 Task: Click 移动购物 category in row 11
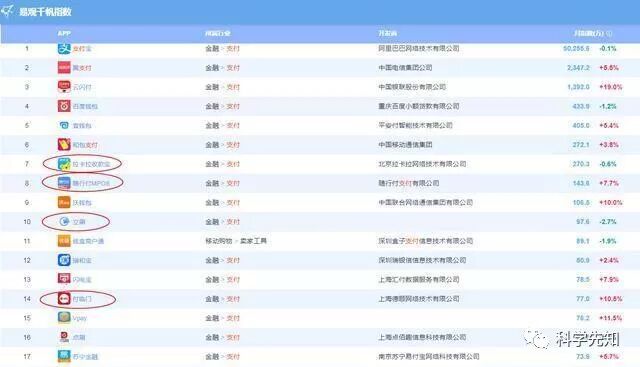tap(218, 241)
